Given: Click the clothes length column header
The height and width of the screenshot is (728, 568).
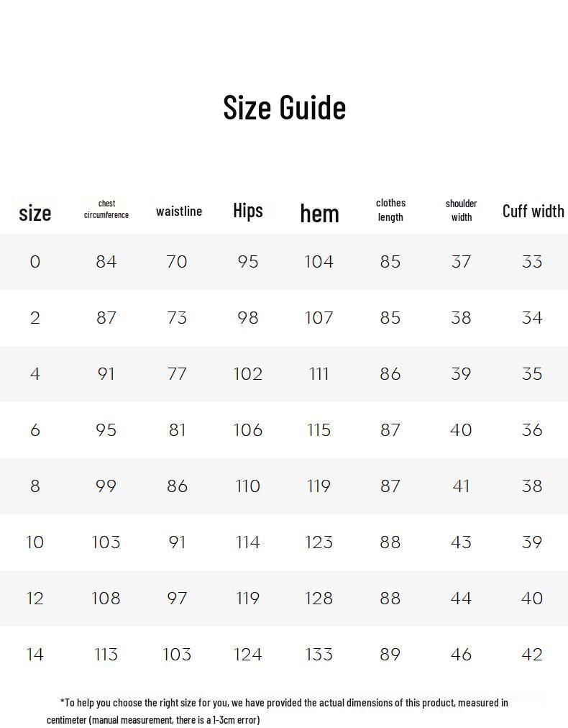Looking at the screenshot, I should 390,210.
